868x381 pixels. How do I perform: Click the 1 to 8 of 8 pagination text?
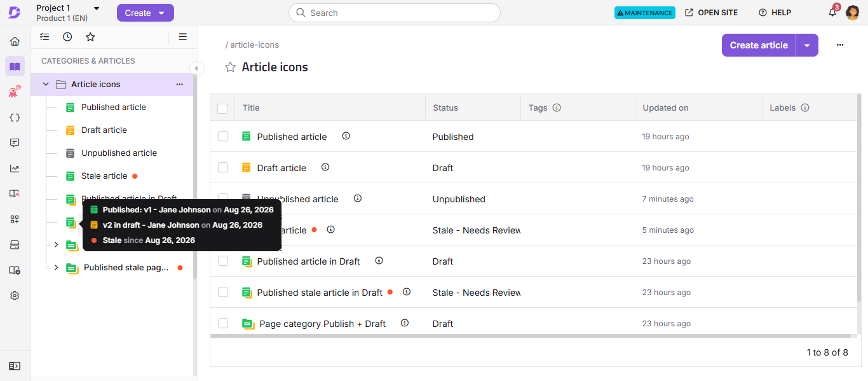tap(827, 352)
